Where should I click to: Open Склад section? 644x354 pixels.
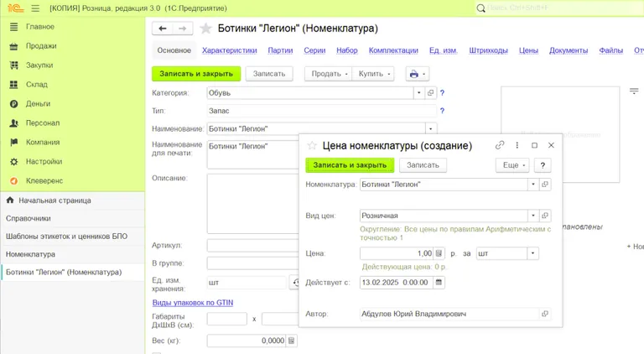click(x=37, y=85)
